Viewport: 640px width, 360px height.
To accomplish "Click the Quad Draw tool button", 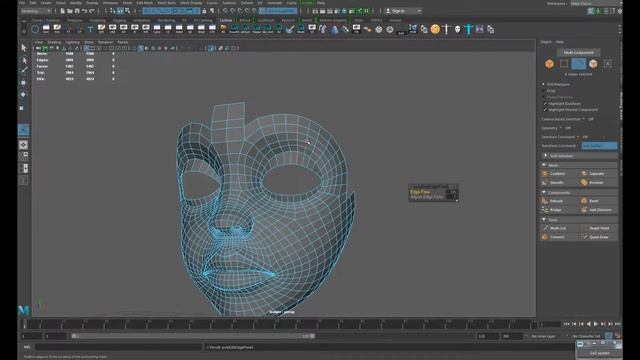I will pyautogui.click(x=598, y=237).
